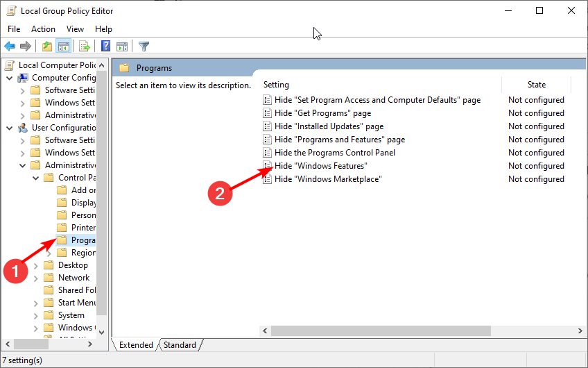Select Hide "Windows Features" policy

click(320, 165)
